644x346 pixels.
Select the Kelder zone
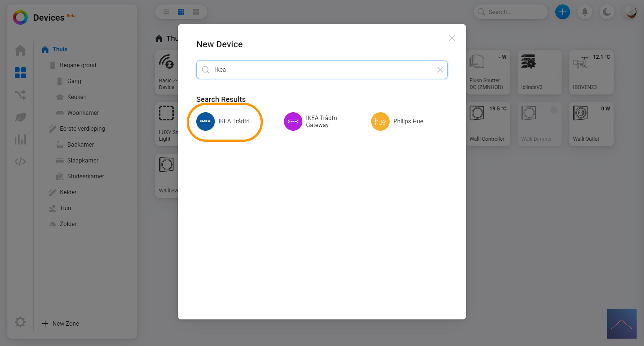[68, 192]
